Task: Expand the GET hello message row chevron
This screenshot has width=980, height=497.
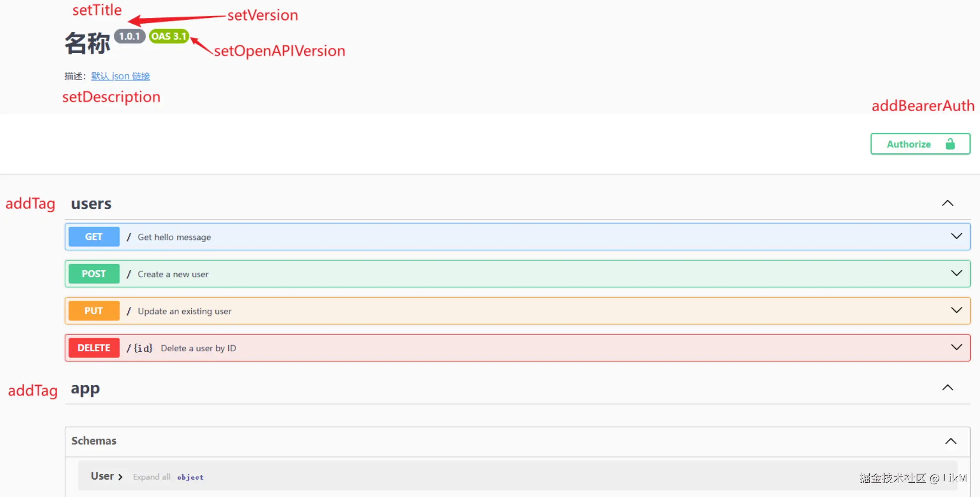Action: (956, 236)
